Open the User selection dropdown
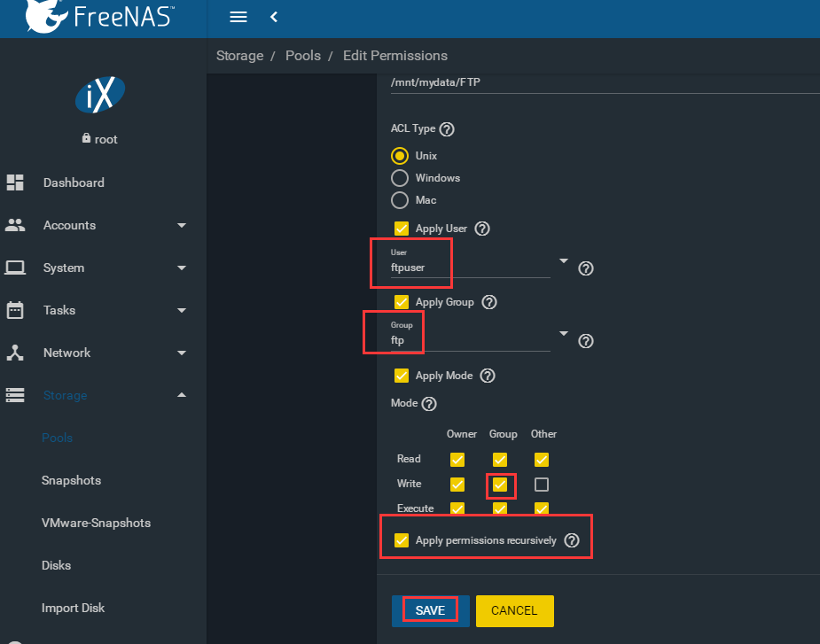The width and height of the screenshot is (820, 644). pos(563,261)
